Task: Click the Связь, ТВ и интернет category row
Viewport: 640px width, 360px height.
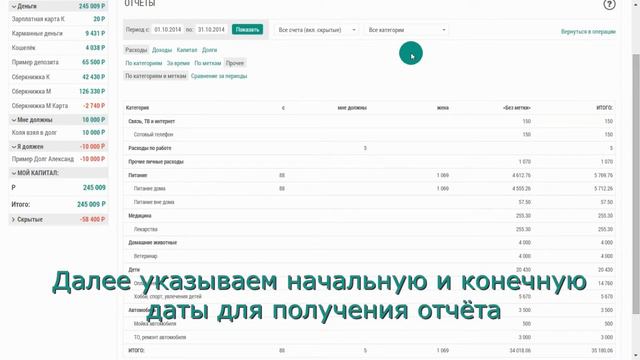Action: click(x=369, y=121)
